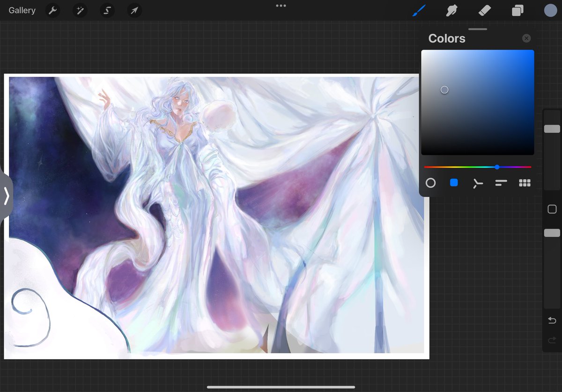
Task: Open the Adjustments magic wand menu
Action: [x=80, y=10]
